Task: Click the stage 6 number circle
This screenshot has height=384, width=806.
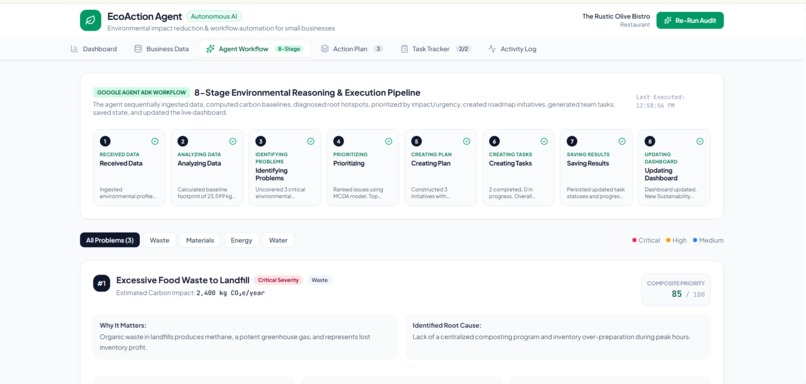Action: click(494, 141)
